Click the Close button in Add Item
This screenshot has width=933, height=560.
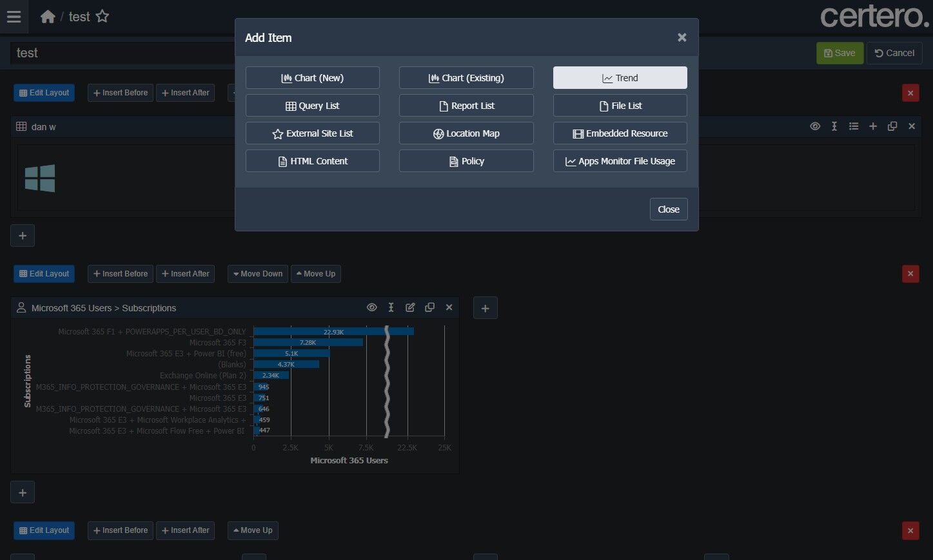669,209
